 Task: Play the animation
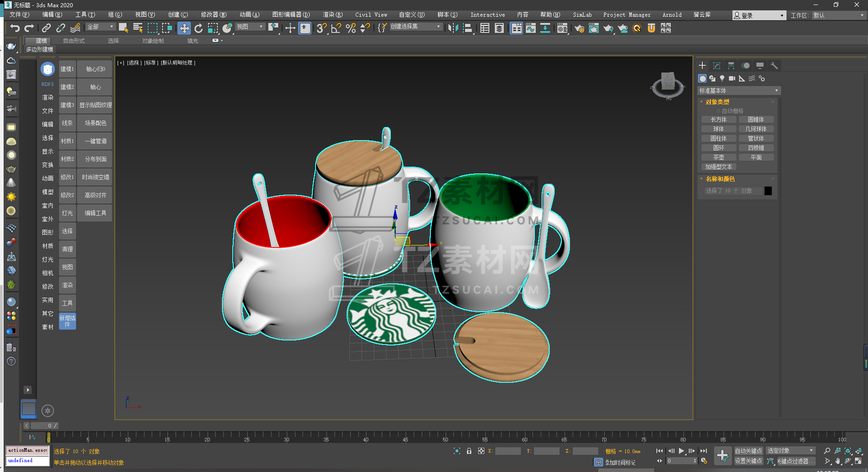681,451
